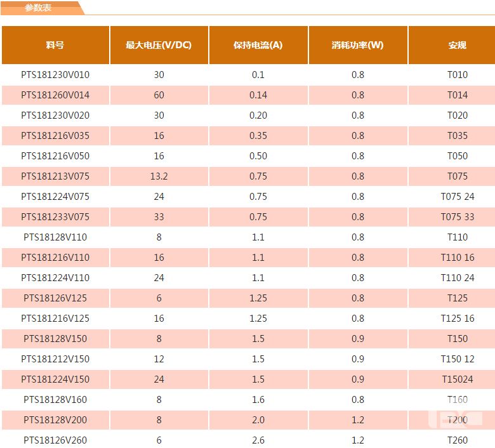495x448 pixels.
Task: Select part number PTS181230V010
Action: click(x=55, y=75)
